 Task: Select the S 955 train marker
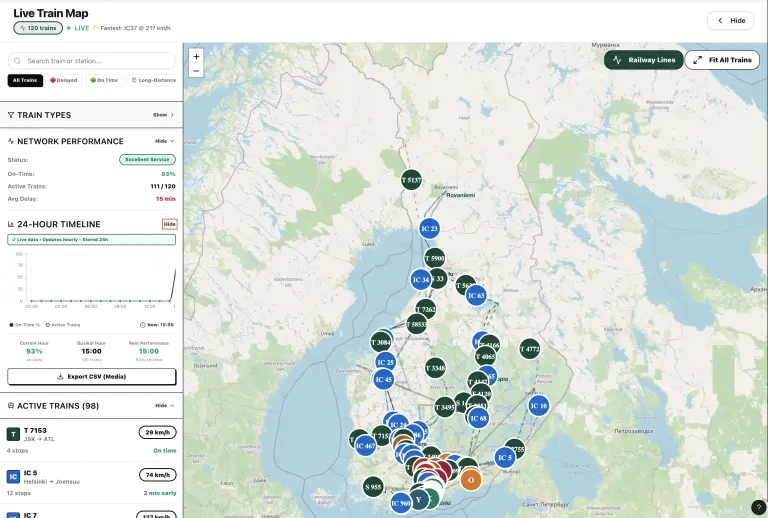point(373,487)
